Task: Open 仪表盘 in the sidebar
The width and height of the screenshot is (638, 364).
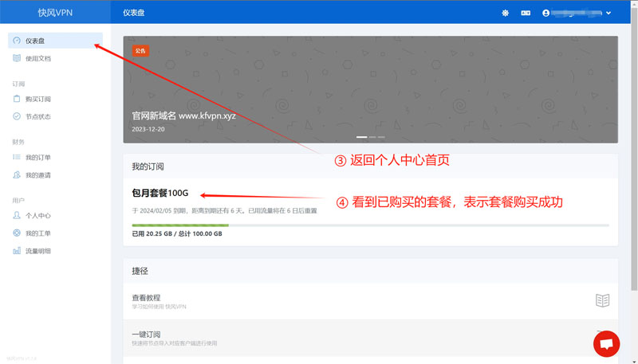Action: 37,40
